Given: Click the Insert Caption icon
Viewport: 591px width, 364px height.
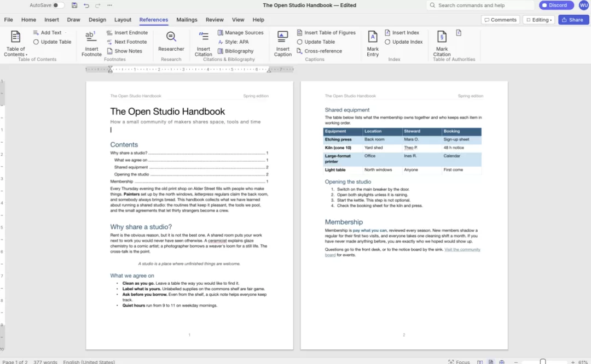Looking at the screenshot, I should pos(282,37).
